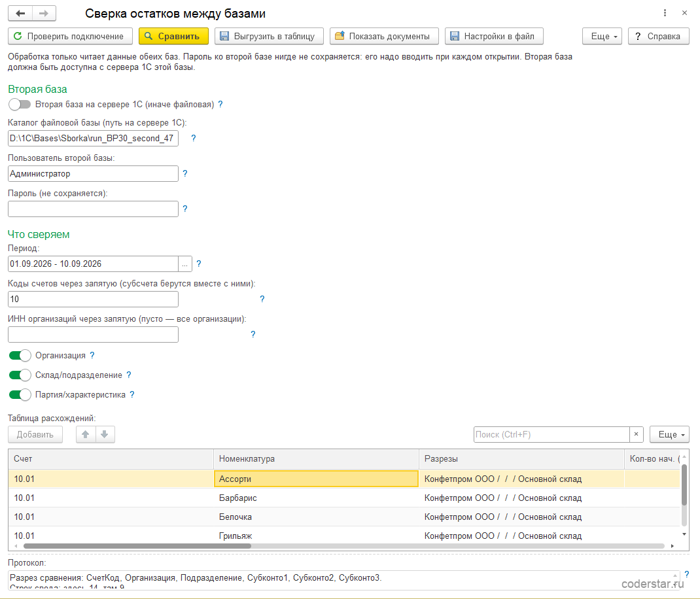Focus the password input field

pos(94,209)
